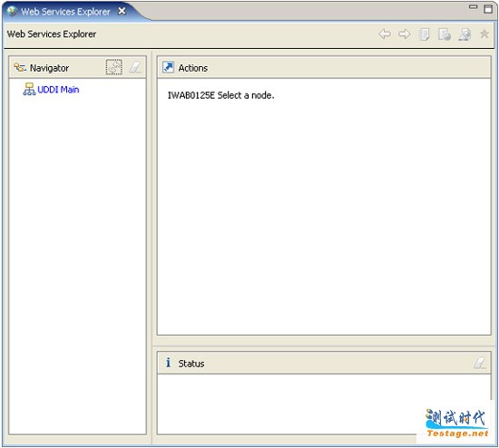This screenshot has height=448, width=499.
Task: Clear the Status pane with its eraser icon
Action: pyautogui.click(x=480, y=363)
